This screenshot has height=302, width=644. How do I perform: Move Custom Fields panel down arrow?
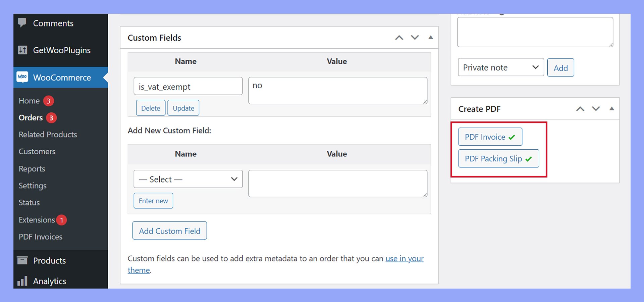[x=415, y=38]
